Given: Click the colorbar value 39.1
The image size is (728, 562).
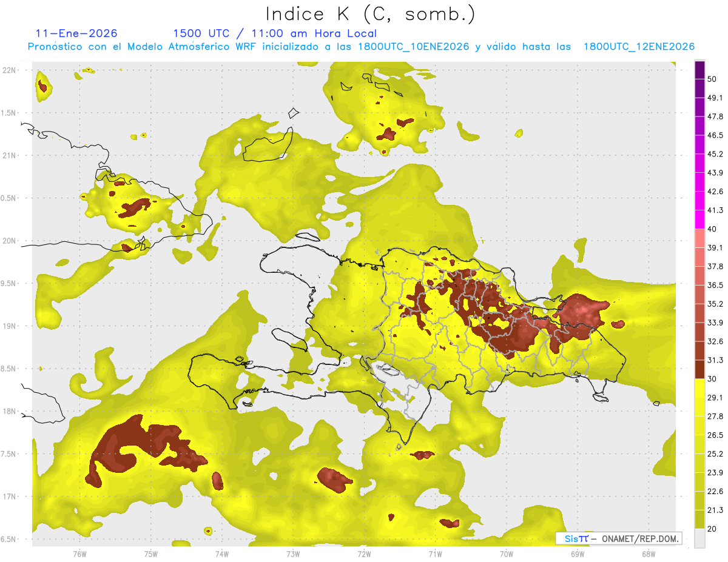Looking at the screenshot, I should (x=715, y=247).
